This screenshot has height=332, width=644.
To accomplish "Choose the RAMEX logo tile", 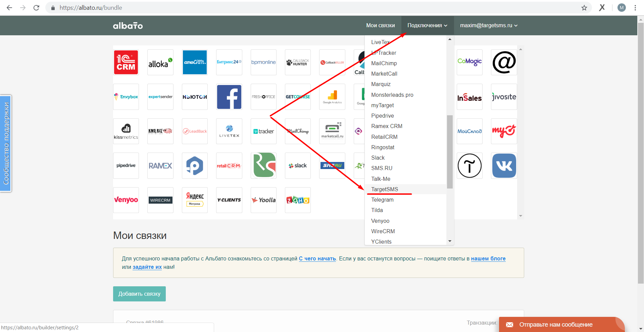I will (x=160, y=166).
